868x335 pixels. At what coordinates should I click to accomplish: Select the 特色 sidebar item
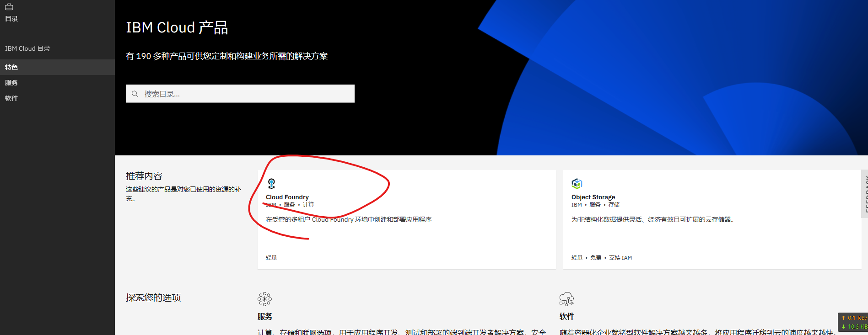click(x=57, y=67)
